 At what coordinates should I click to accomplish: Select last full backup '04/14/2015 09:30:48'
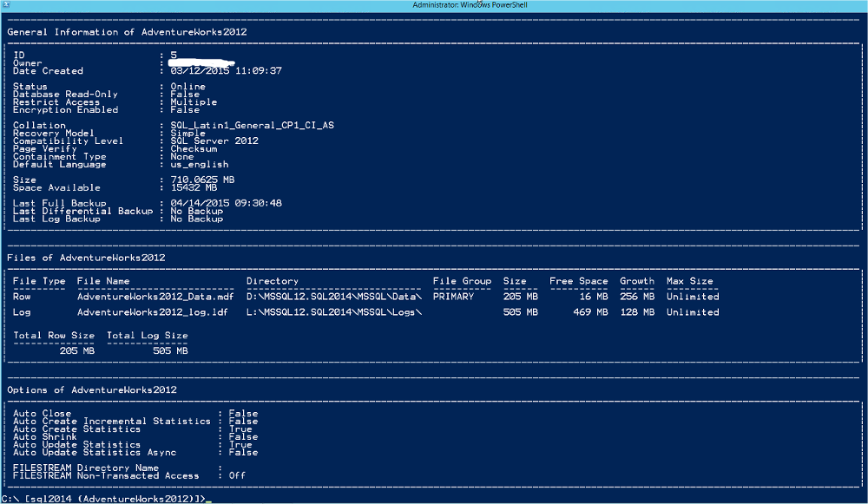(x=226, y=203)
